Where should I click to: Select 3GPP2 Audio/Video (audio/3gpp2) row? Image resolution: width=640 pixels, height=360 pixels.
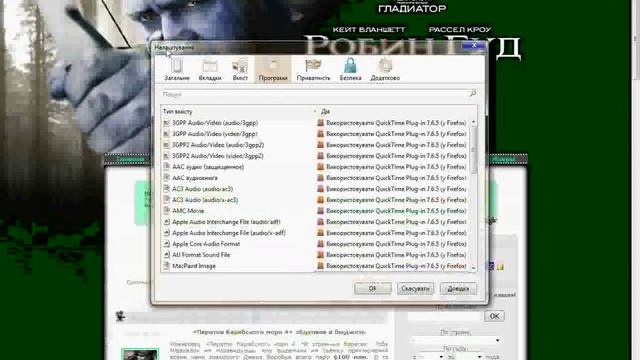315,145
